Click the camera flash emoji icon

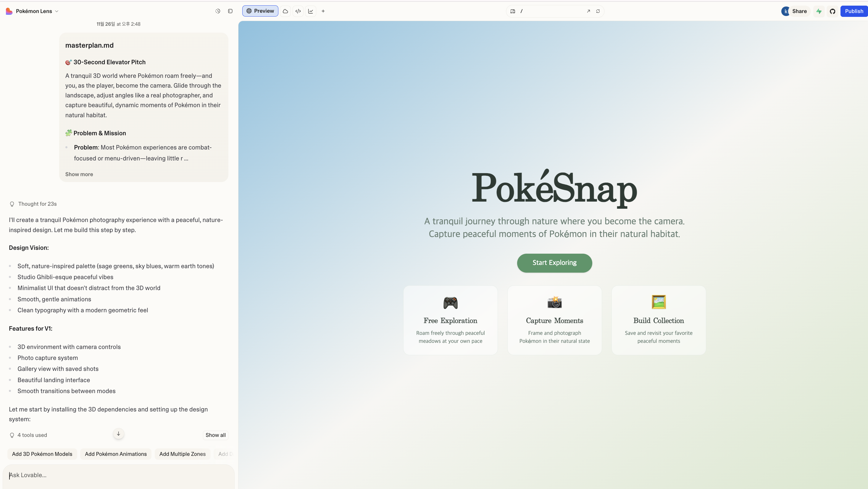click(x=554, y=302)
